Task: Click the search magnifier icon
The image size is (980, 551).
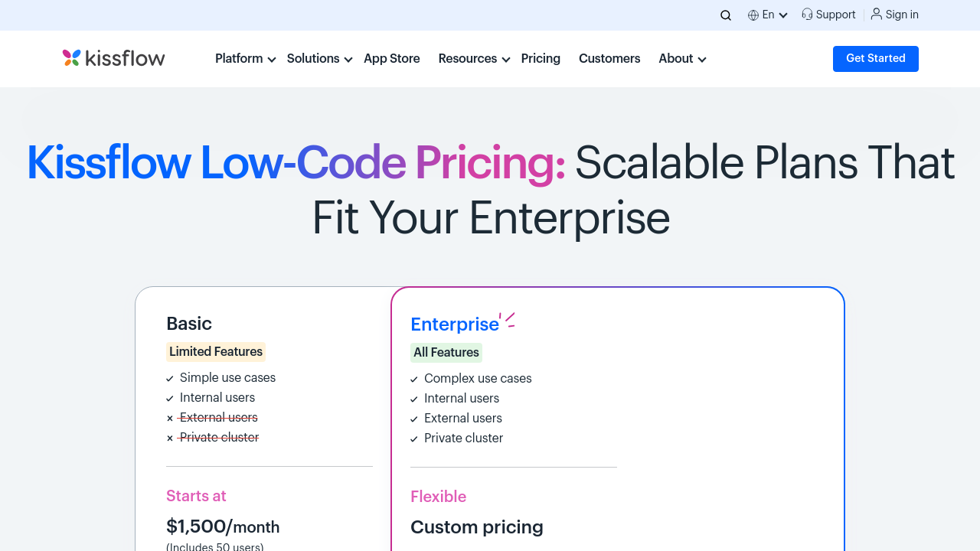Action: [x=726, y=15]
